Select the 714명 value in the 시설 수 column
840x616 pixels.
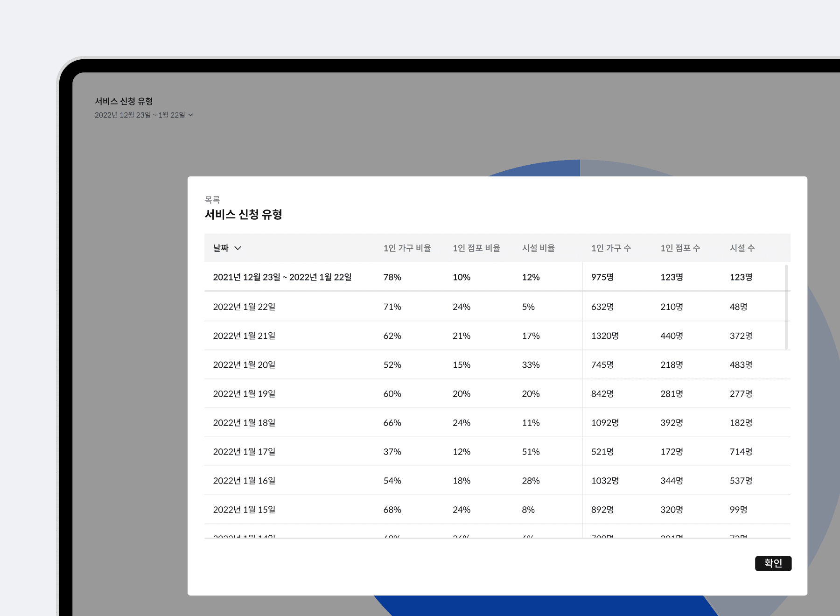pos(741,451)
